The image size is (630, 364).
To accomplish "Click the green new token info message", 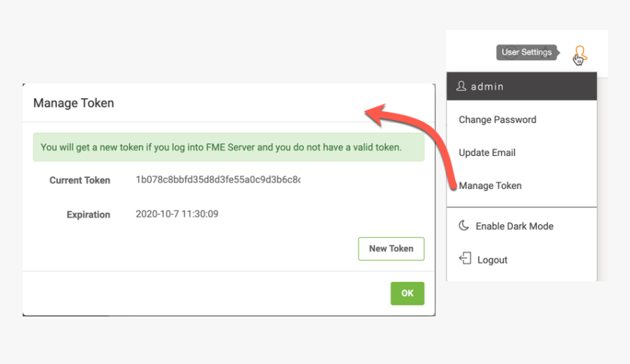I will (229, 147).
